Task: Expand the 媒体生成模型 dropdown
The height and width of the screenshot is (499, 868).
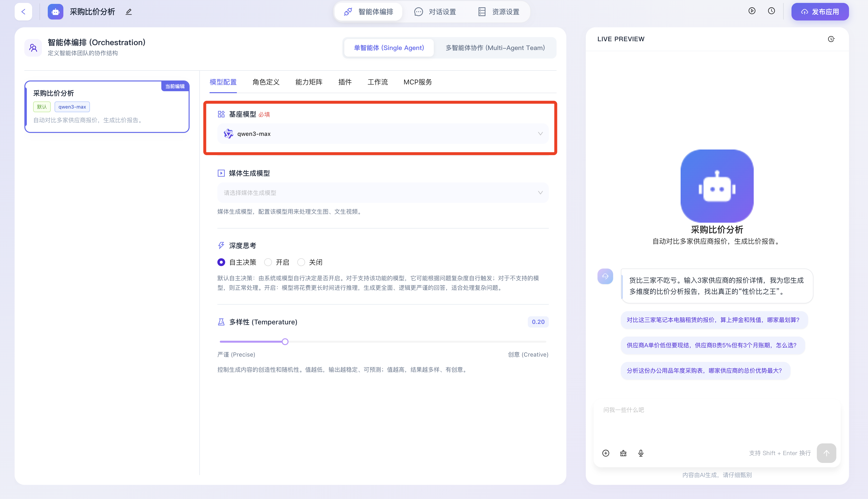Action: (x=383, y=193)
